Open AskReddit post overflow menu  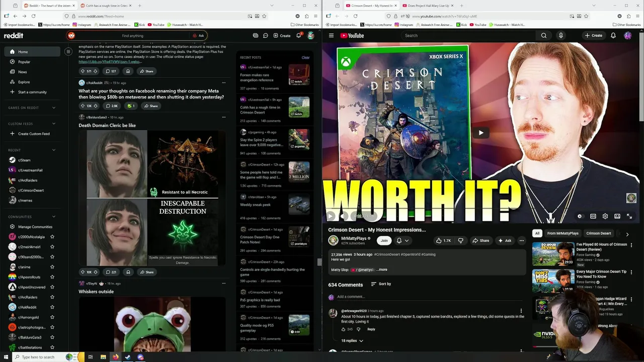224,83
